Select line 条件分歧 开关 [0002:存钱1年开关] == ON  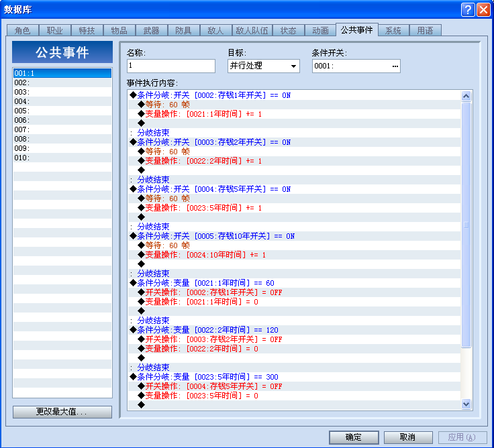click(295, 95)
